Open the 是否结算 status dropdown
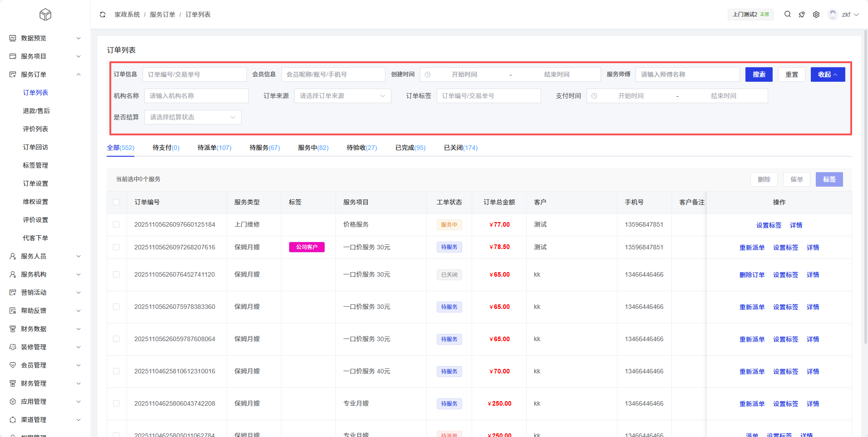This screenshot has width=868, height=437. click(x=192, y=117)
